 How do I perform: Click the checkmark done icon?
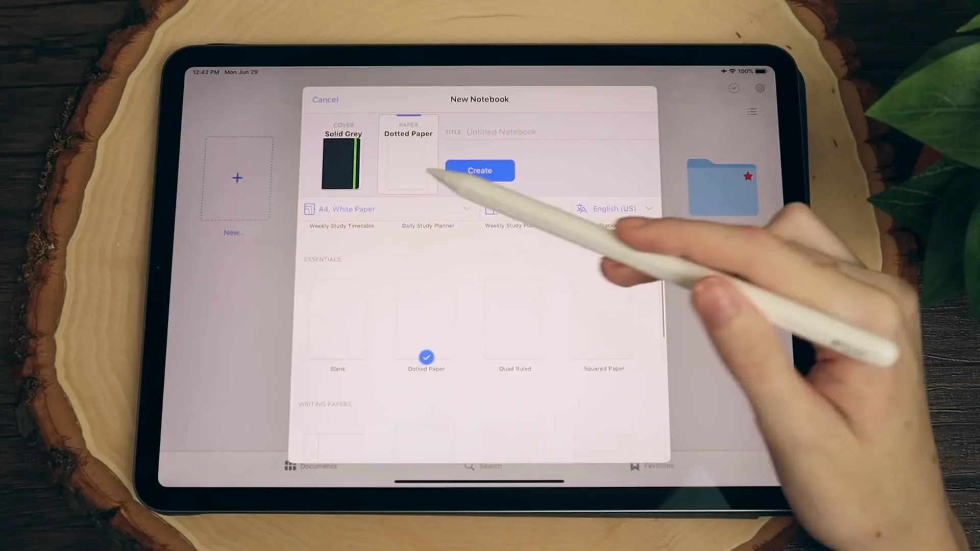[734, 88]
